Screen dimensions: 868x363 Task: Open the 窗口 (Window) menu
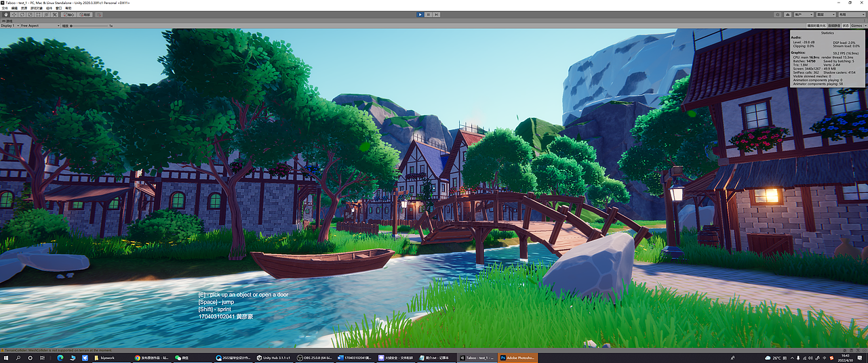[x=58, y=8]
